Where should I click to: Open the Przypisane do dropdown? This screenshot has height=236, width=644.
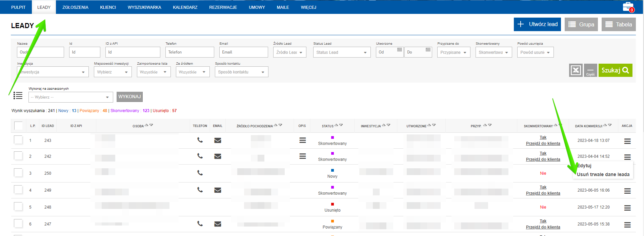point(454,52)
